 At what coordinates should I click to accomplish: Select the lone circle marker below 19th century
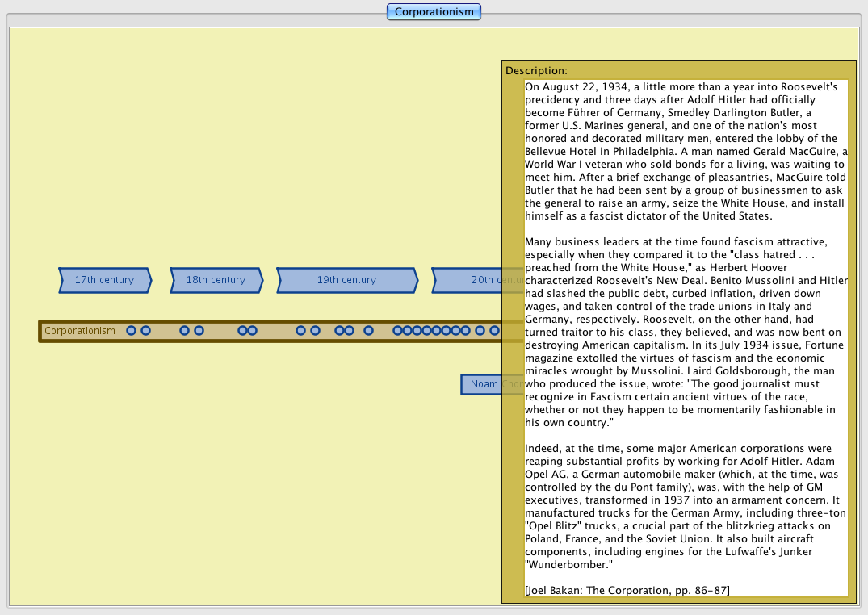coord(368,331)
